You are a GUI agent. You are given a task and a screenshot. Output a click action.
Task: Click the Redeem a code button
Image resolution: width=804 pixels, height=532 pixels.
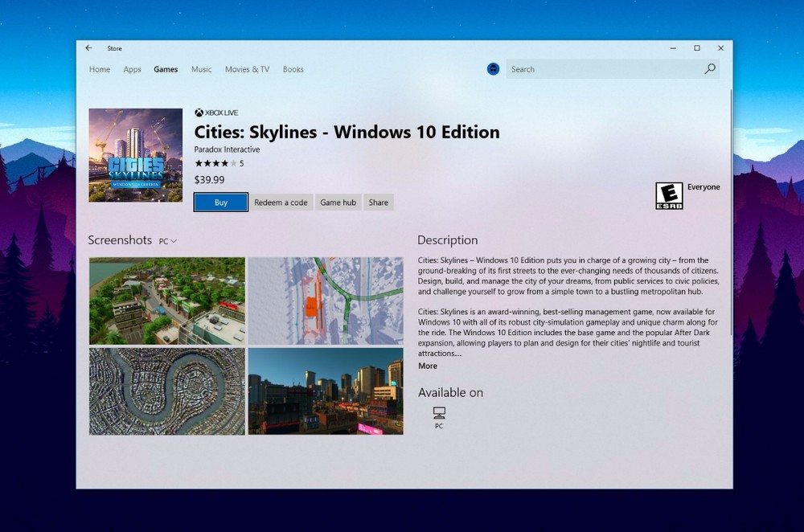pos(281,203)
